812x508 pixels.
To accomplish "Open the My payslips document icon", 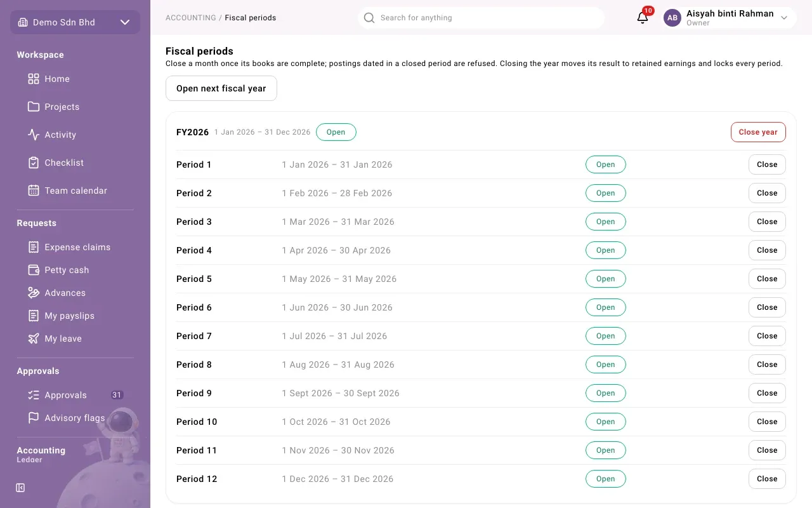I will point(34,316).
